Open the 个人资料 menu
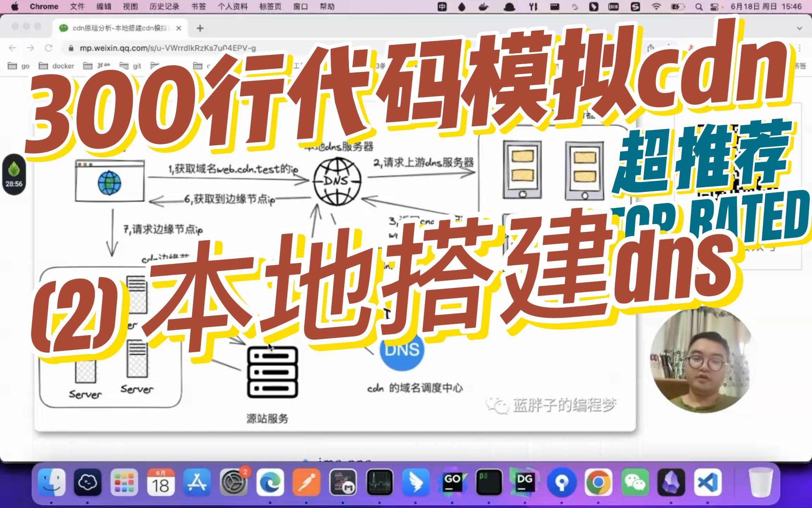This screenshot has height=508, width=812. click(x=233, y=6)
